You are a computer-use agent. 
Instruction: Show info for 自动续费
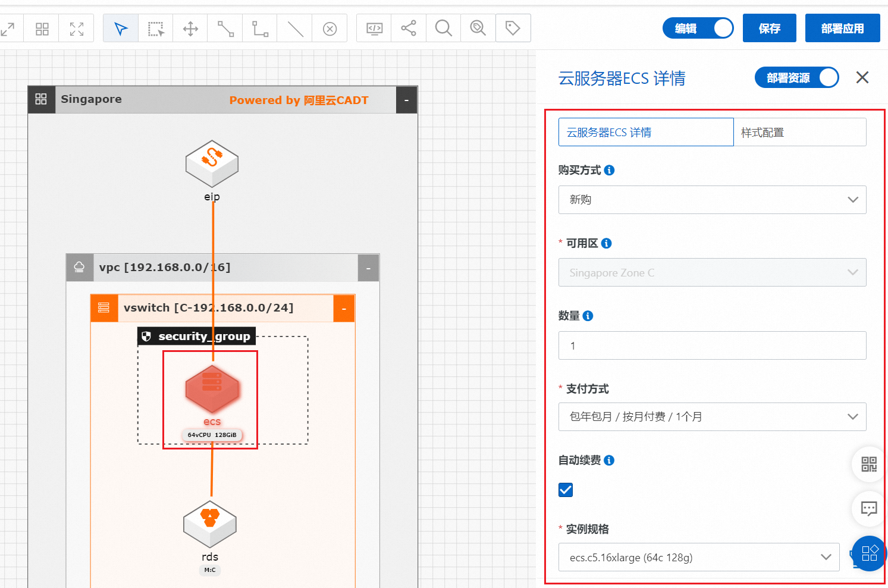pyautogui.click(x=609, y=460)
